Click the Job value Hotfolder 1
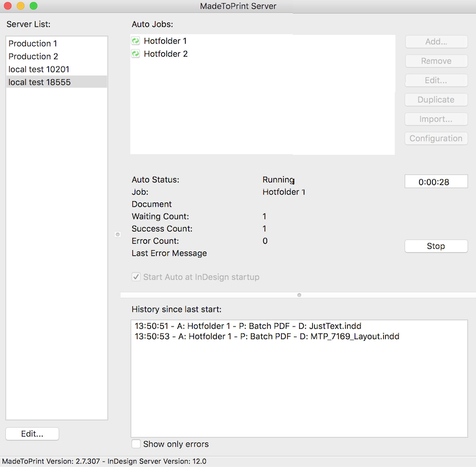Viewport: 476px width, 467px height. 284,192
